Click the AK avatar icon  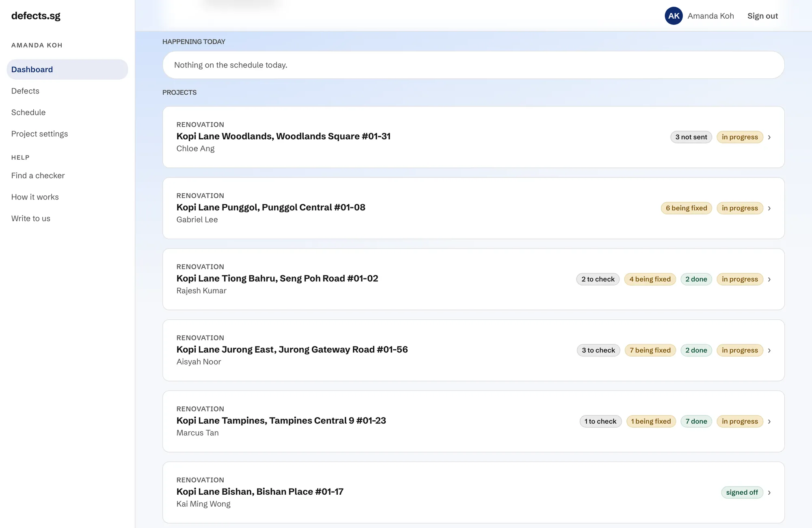[674, 16]
